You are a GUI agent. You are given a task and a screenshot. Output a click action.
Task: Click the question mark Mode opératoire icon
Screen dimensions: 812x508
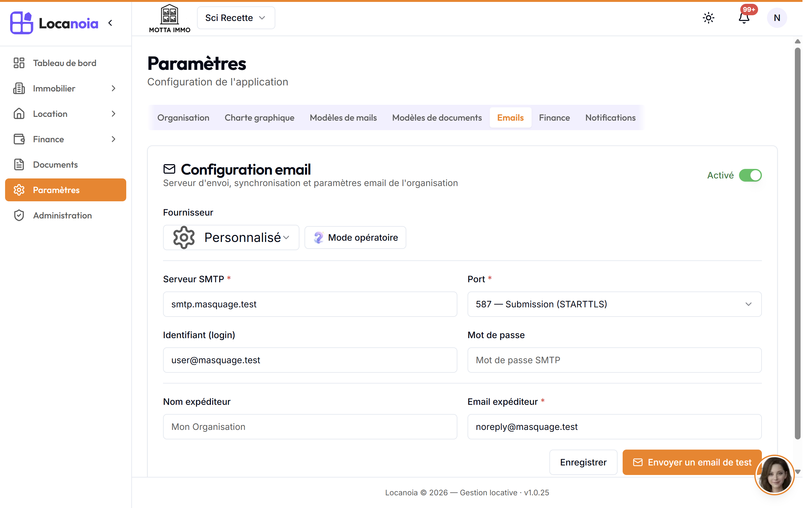[x=318, y=237]
